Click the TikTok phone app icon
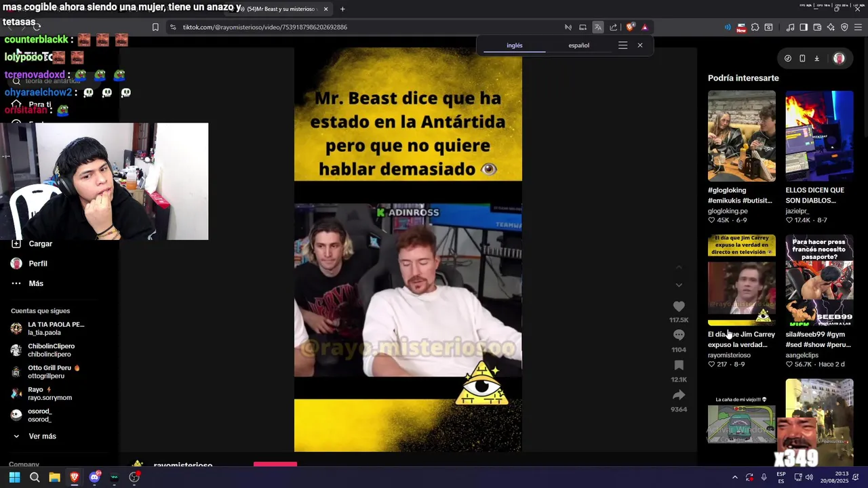Viewport: 868px width, 488px height. coord(802,58)
